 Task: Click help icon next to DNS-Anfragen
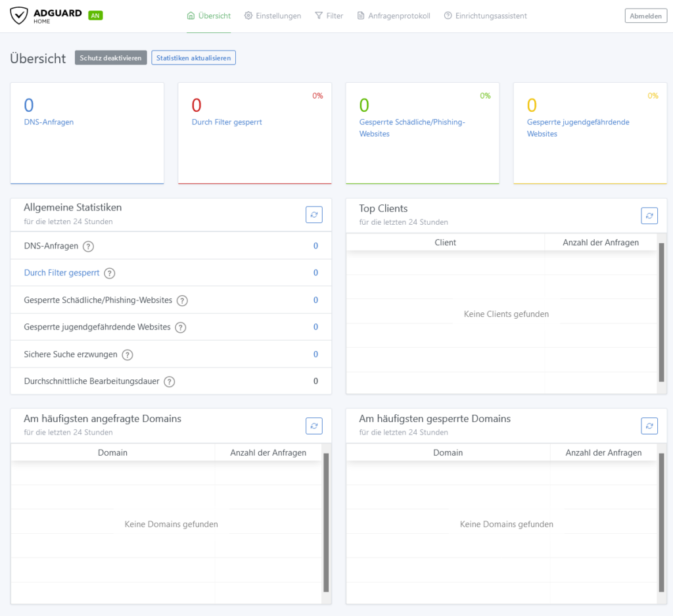(88, 247)
